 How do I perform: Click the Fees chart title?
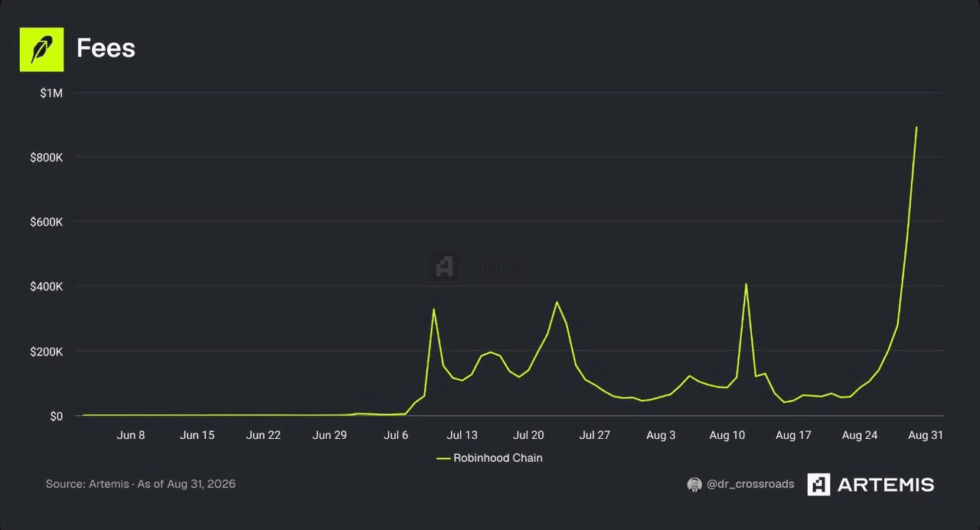[106, 48]
